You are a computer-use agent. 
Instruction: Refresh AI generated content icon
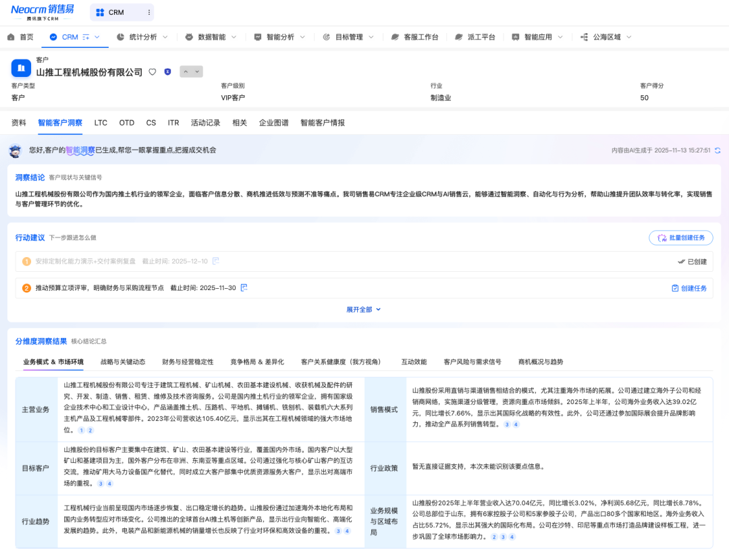pyautogui.click(x=718, y=150)
